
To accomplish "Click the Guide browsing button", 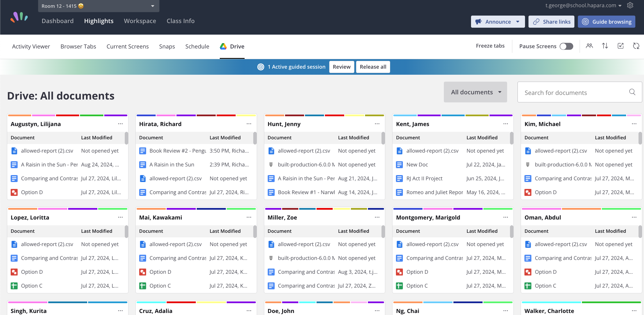I will tap(606, 22).
